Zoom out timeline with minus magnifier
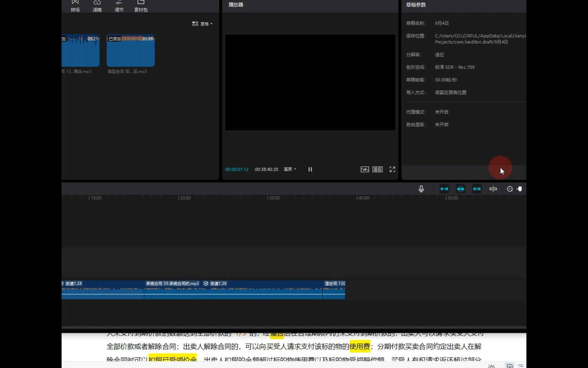 point(510,189)
